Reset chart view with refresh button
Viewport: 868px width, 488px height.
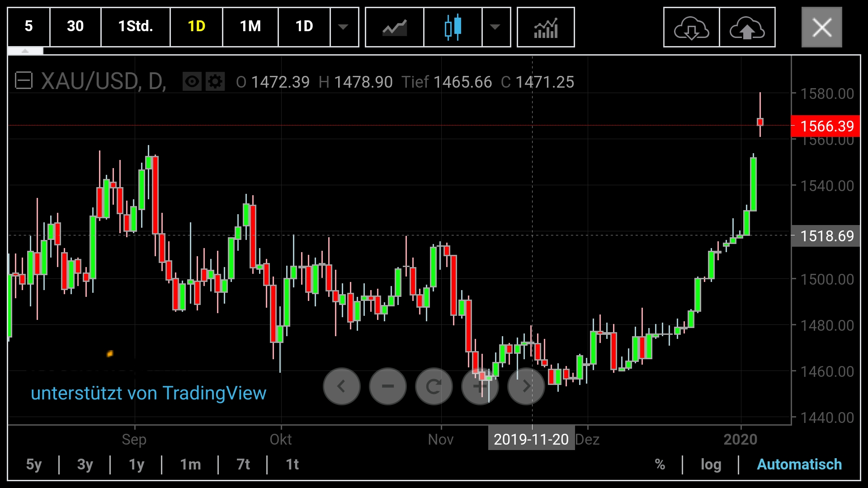(434, 386)
